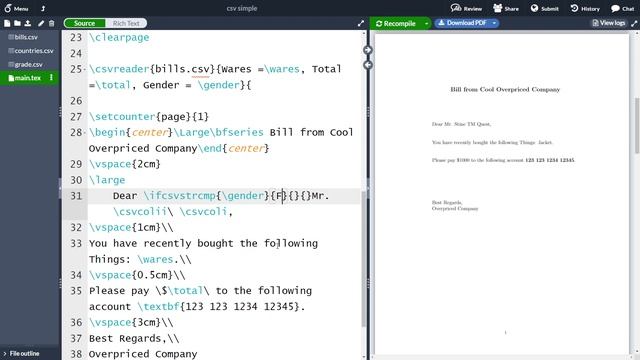This screenshot has height=360, width=640.
Task: Expand the File outline section
Action: click(x=21, y=353)
